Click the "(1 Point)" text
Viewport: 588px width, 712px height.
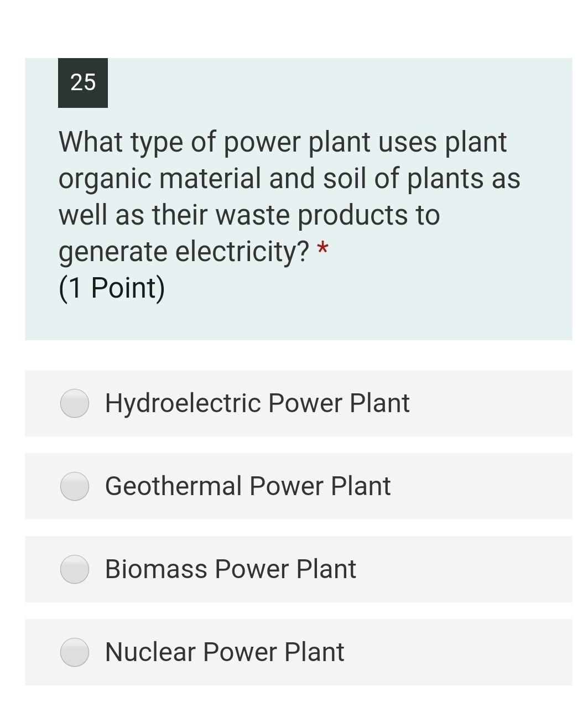click(x=112, y=288)
